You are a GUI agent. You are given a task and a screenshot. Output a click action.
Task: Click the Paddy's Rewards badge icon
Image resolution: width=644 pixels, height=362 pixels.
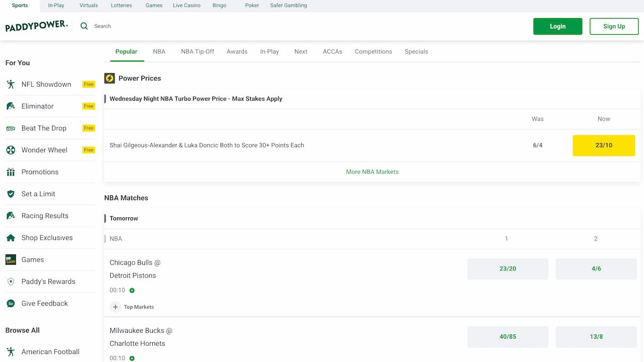click(x=11, y=281)
